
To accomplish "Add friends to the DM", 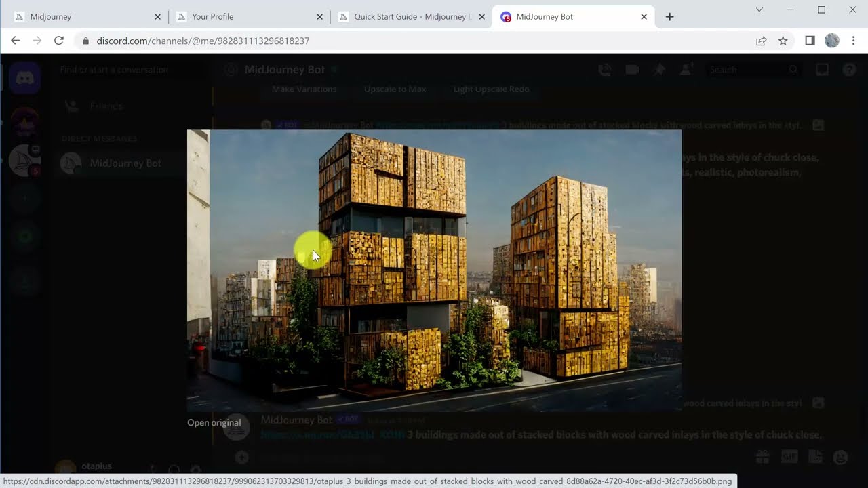I will (686, 69).
